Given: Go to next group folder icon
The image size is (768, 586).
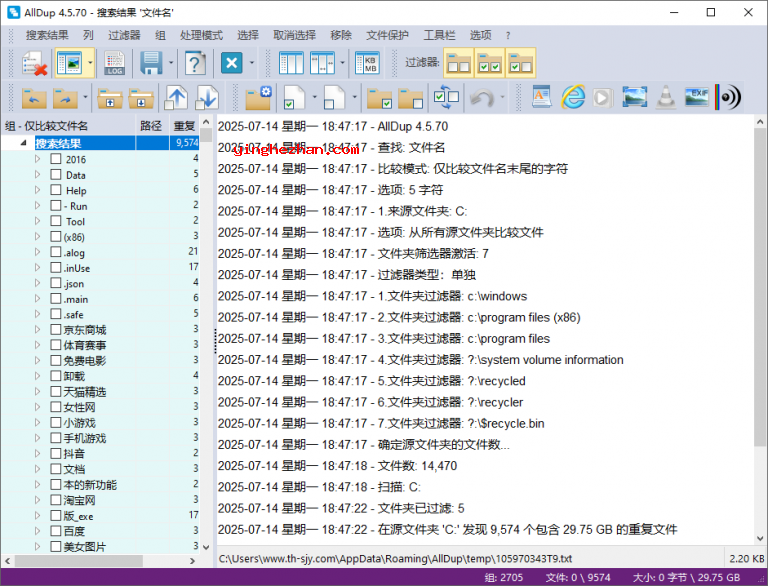Looking at the screenshot, I should point(66,97).
